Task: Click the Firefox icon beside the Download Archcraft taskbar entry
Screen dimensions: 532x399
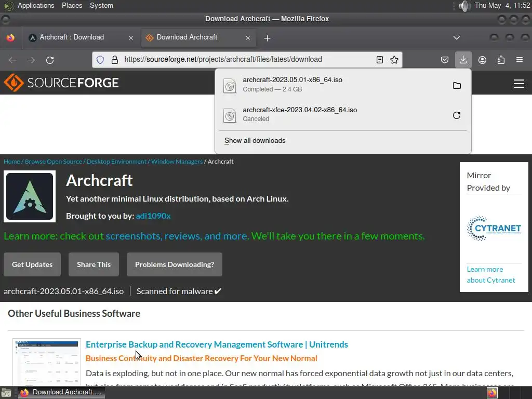Action: tap(24, 393)
